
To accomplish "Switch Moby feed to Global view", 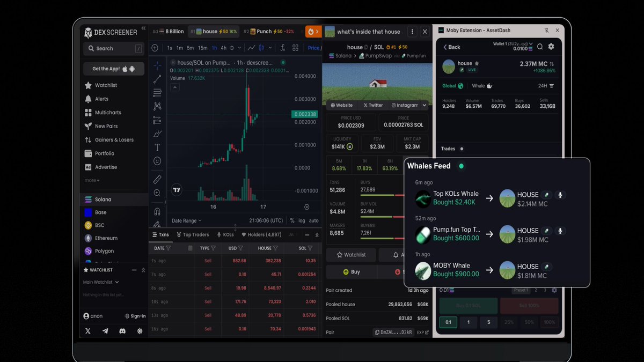I will (x=452, y=86).
